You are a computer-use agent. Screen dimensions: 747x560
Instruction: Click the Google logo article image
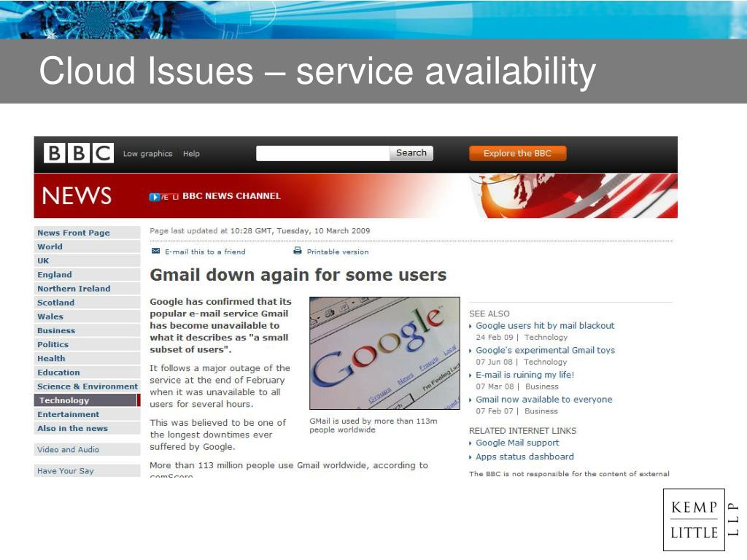tap(384, 353)
